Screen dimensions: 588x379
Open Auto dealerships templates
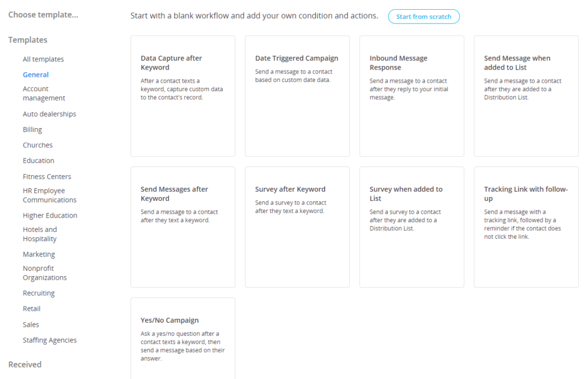(49, 114)
